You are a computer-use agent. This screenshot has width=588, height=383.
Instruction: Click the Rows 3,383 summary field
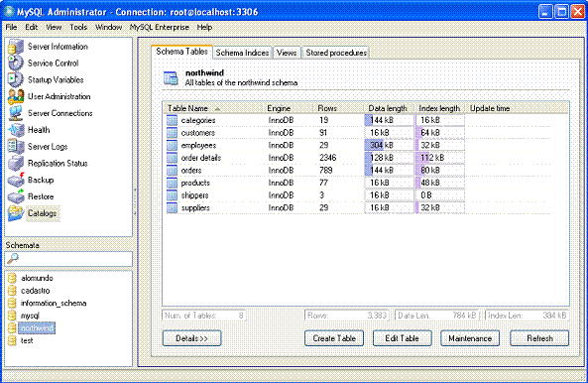[x=347, y=316]
